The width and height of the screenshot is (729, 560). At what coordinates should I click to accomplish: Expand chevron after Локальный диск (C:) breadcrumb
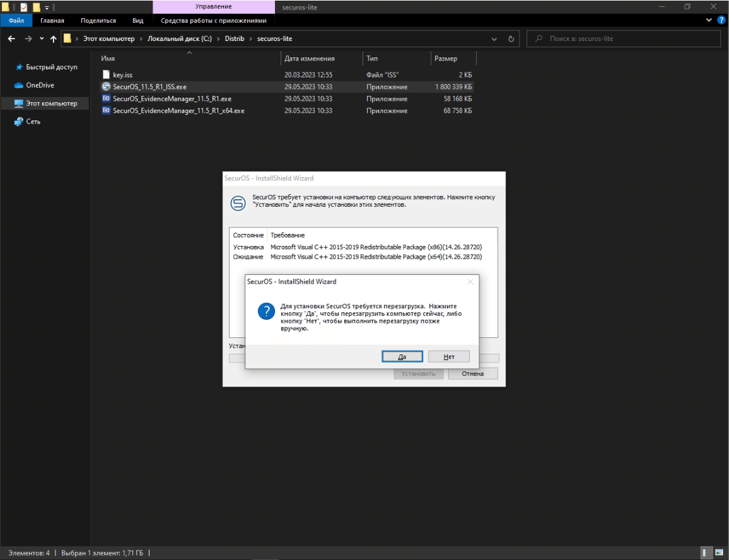pos(219,39)
